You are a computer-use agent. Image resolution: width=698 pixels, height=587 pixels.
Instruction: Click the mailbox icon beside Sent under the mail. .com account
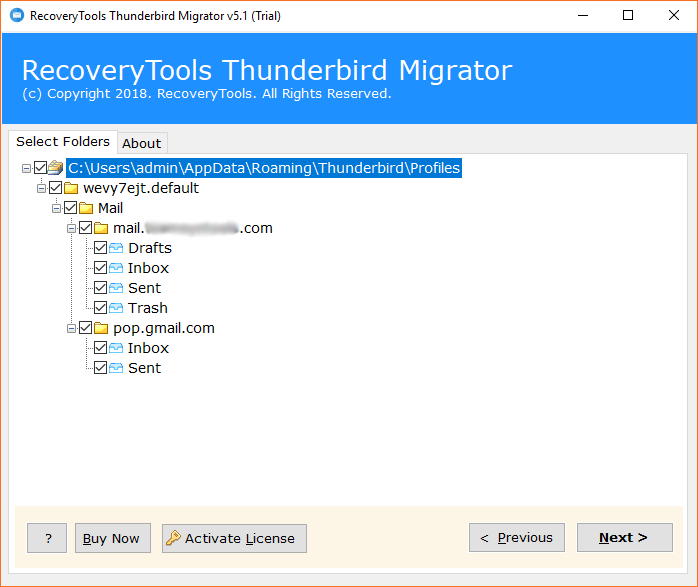[116, 288]
